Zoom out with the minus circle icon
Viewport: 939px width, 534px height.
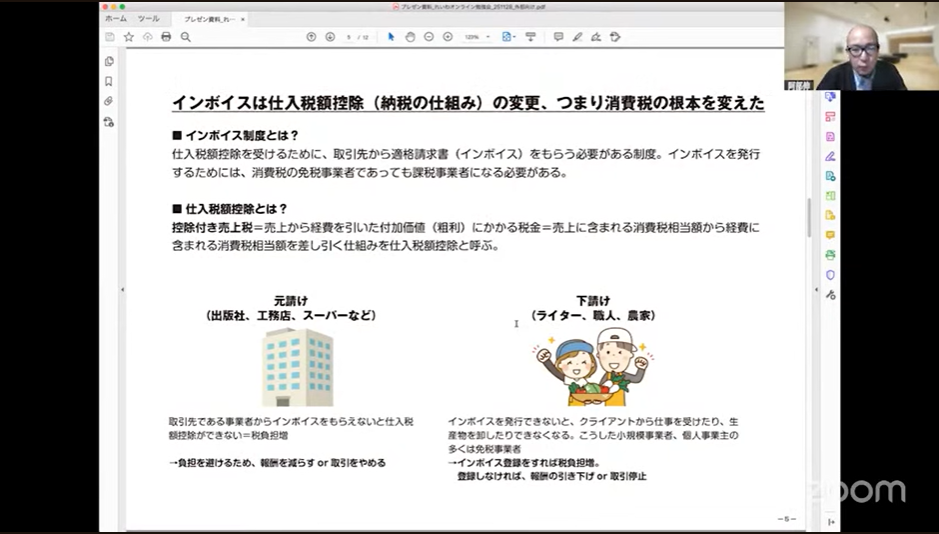pos(429,37)
